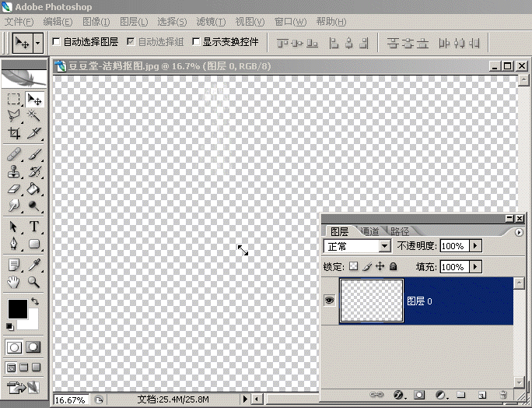The height and width of the screenshot is (408, 532).
Task: Enable 显示变换控件 checkbox
Action: pyautogui.click(x=196, y=42)
